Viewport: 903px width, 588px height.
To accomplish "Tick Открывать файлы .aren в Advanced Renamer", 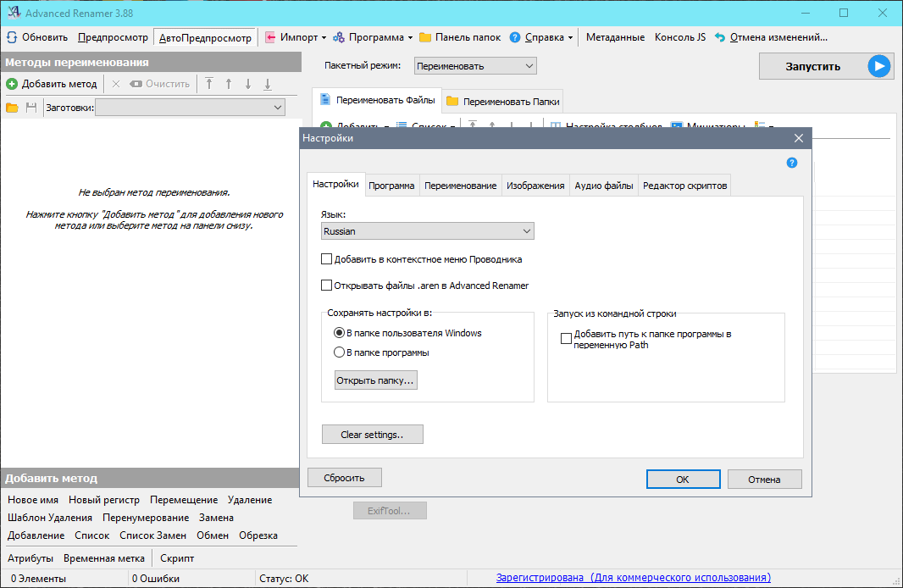I will (326, 285).
